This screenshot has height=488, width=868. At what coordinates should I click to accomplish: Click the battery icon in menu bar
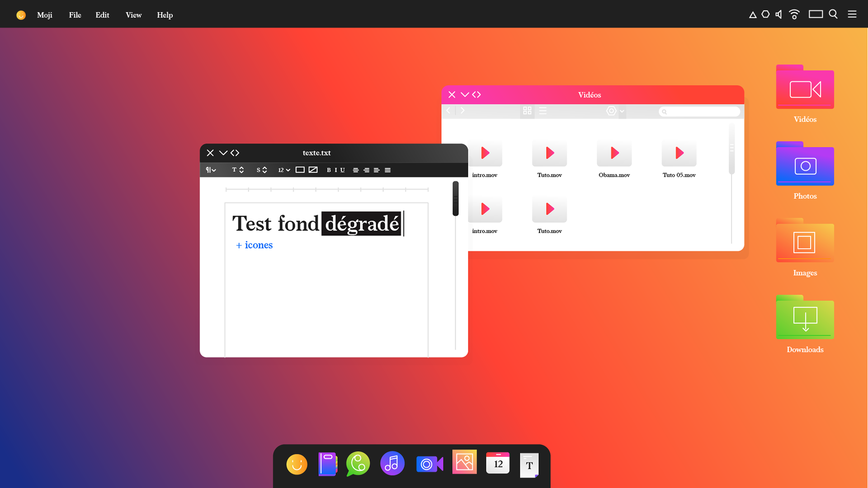coord(816,14)
